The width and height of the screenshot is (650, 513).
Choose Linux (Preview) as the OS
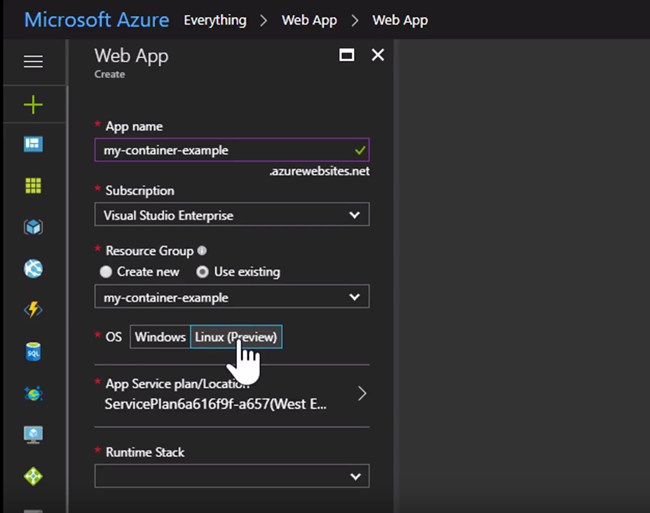coord(236,337)
